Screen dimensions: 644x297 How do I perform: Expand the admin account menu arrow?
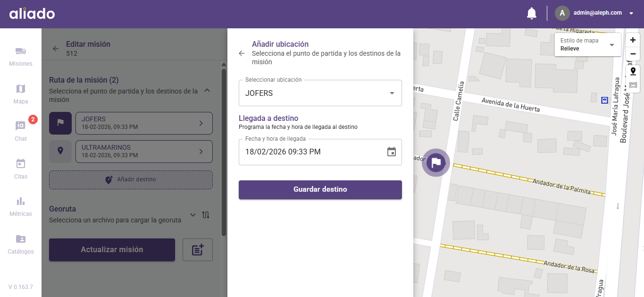point(631,14)
